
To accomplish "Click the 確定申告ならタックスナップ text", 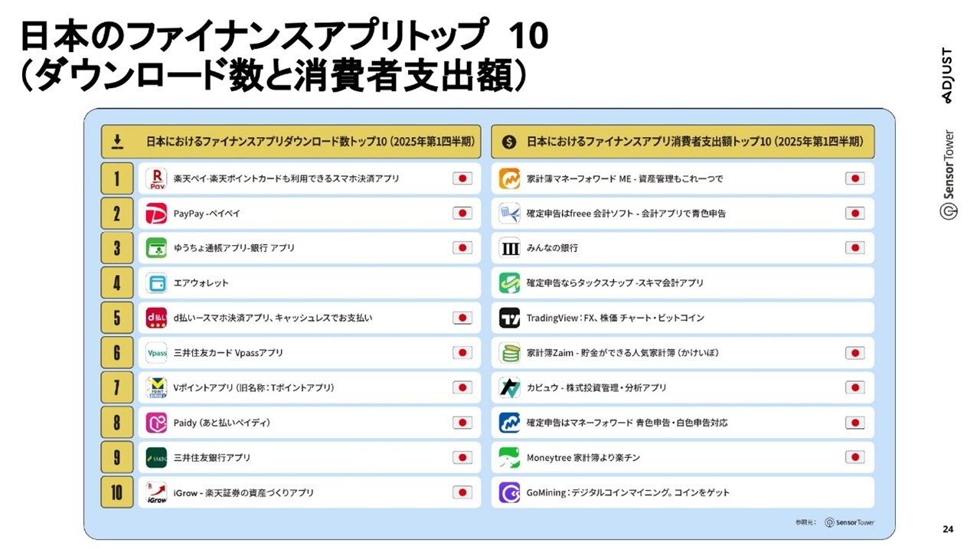I will click(615, 283).
